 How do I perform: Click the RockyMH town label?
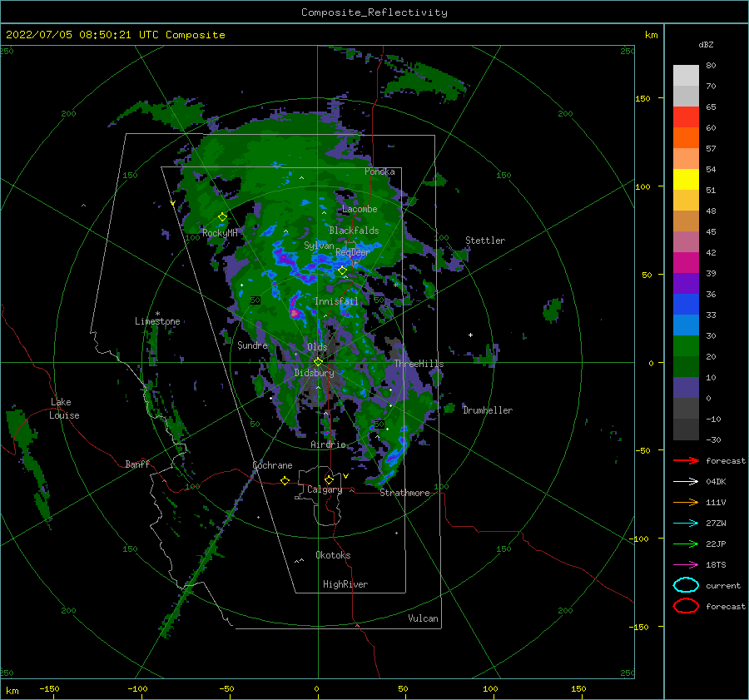[220, 233]
